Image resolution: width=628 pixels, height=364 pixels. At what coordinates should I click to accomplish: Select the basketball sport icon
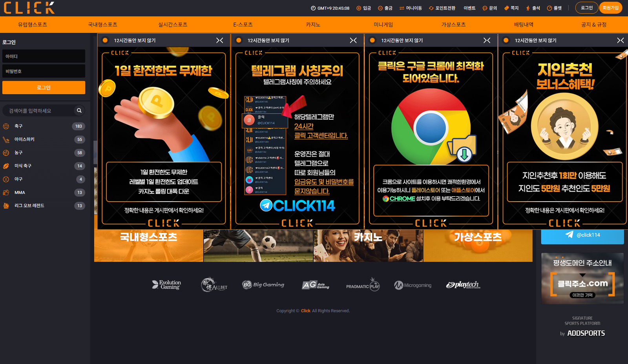[6, 153]
